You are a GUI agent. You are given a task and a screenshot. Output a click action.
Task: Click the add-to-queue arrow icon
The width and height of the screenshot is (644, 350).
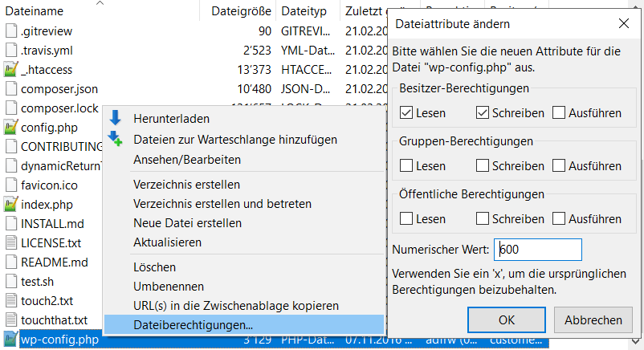tap(116, 139)
